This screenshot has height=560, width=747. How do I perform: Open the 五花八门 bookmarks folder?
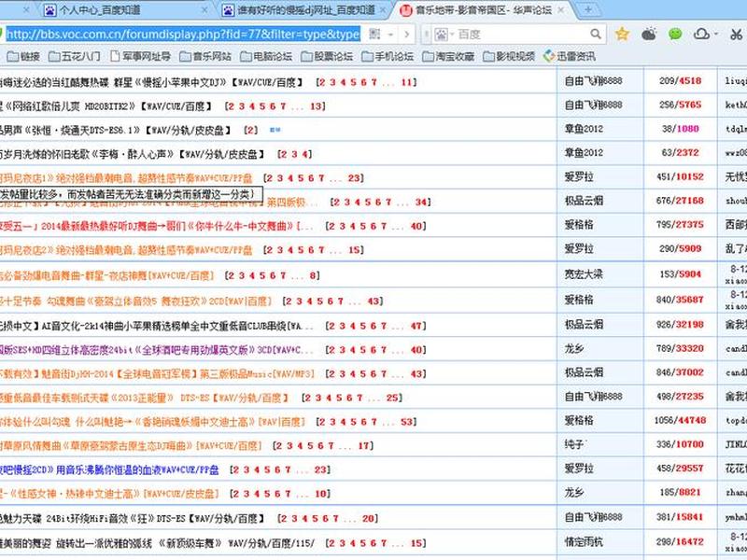pyautogui.click(x=75, y=56)
